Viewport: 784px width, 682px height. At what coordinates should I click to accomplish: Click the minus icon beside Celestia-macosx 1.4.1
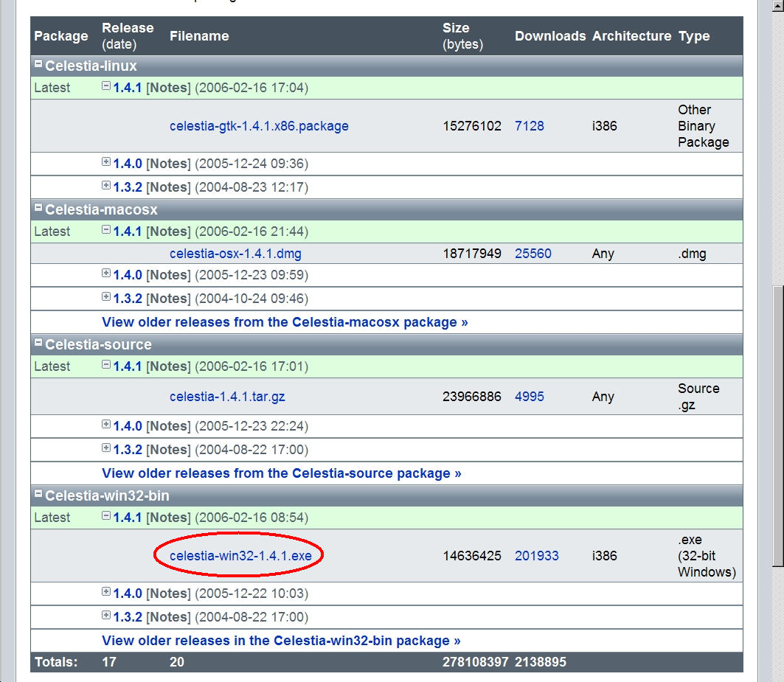click(x=106, y=229)
